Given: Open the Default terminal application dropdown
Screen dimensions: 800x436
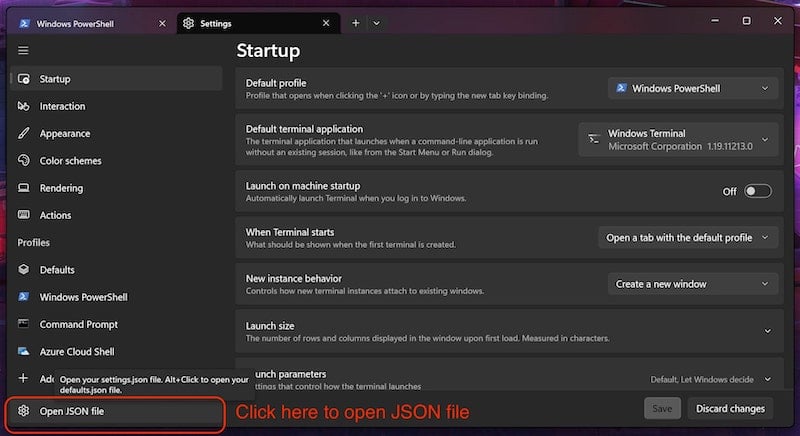Looking at the screenshot, I should pos(678,140).
